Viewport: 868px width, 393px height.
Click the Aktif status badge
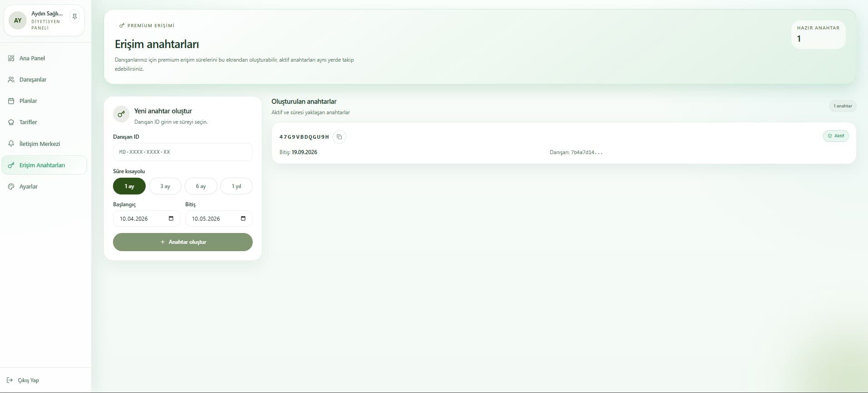point(835,136)
